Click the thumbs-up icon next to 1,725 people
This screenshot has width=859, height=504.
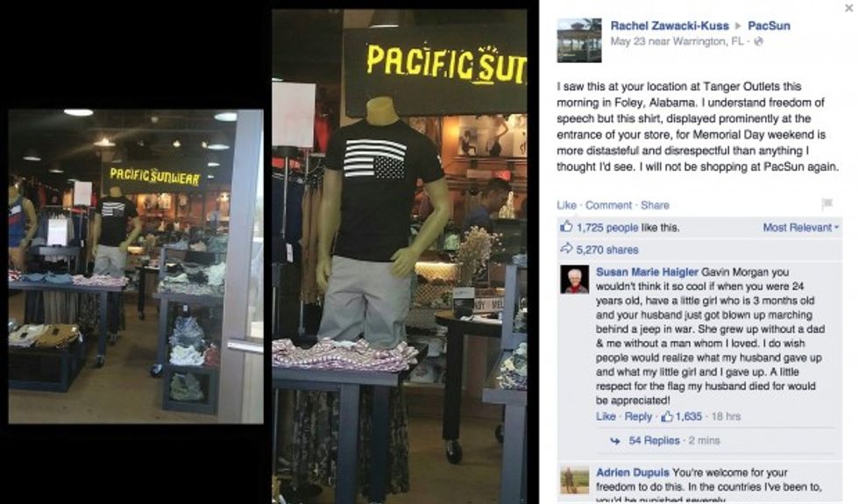[x=566, y=227]
